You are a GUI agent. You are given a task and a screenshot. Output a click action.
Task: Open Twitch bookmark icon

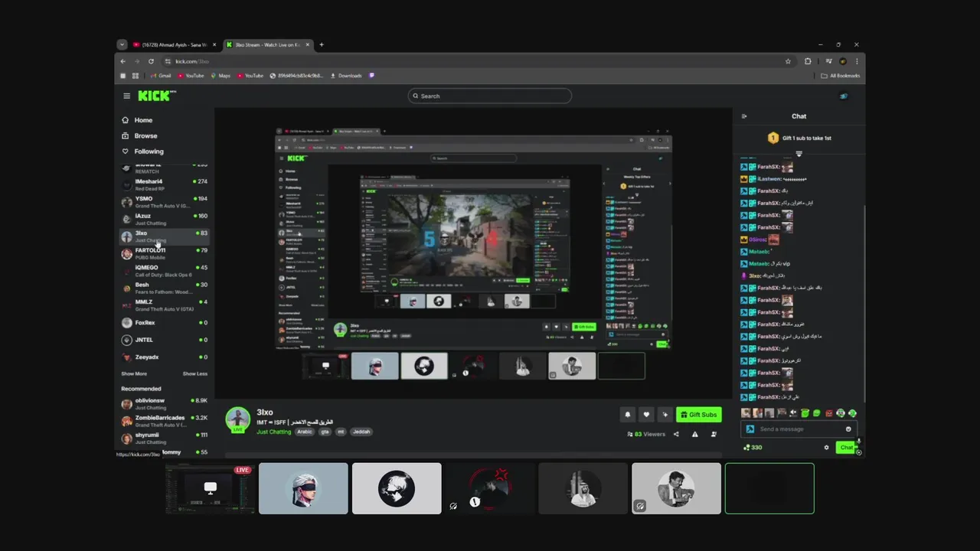[372, 76]
